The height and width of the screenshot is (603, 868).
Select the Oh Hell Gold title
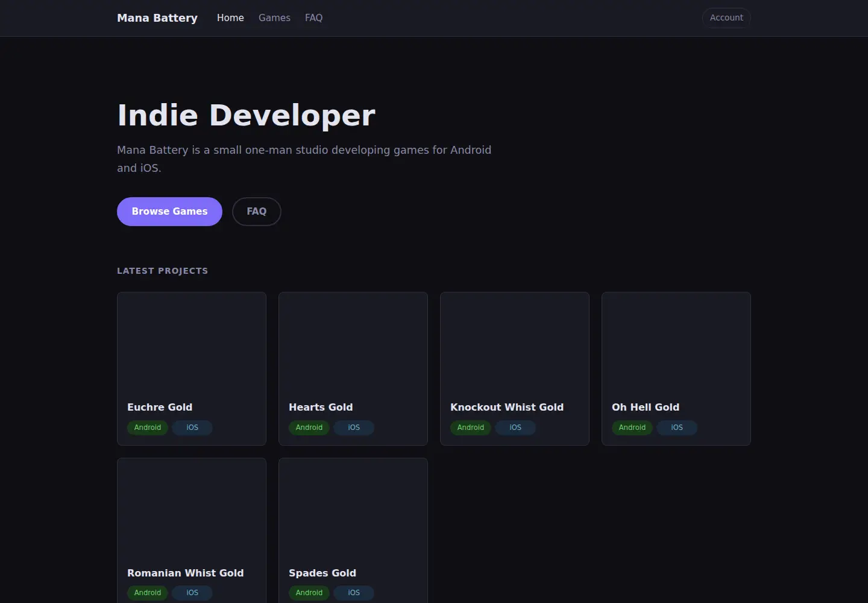click(x=646, y=407)
